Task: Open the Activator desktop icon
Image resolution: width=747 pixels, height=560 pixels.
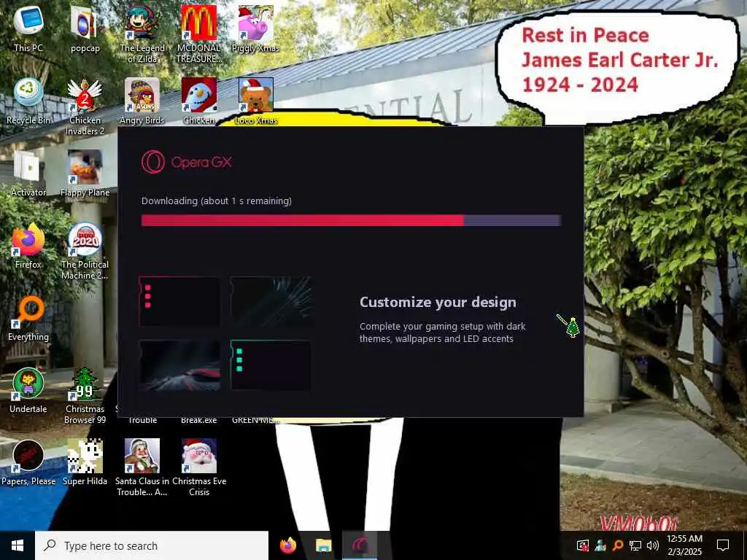Action: 28,173
